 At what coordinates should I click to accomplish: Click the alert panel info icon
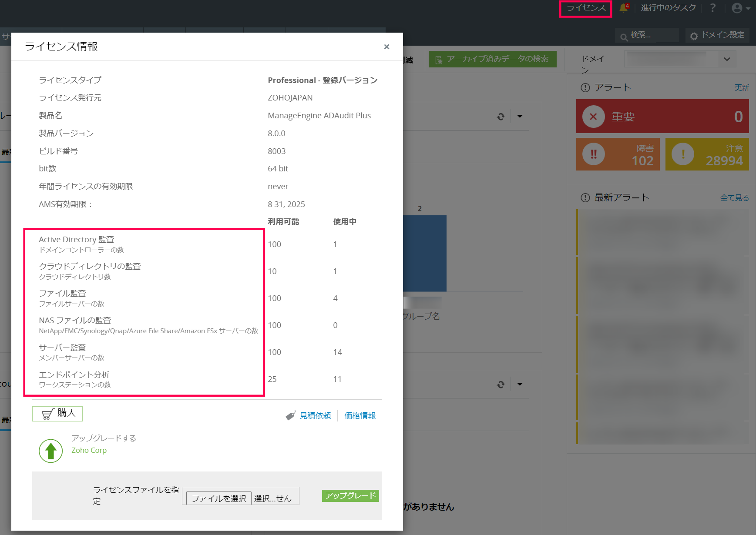pos(585,88)
